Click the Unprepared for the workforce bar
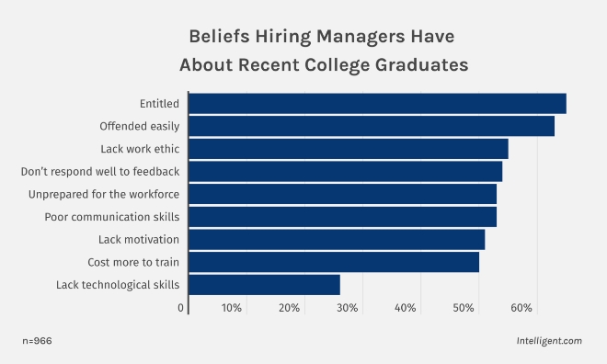The image size is (607, 364). pyautogui.click(x=343, y=194)
